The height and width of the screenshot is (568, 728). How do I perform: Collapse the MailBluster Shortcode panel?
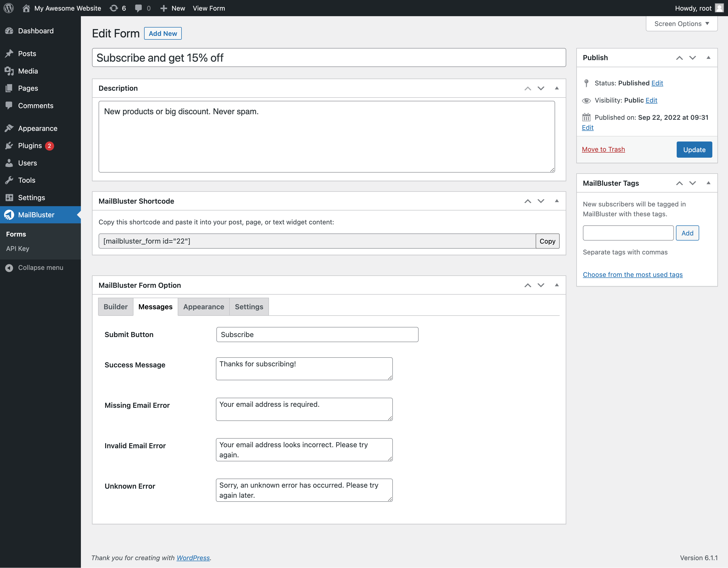(557, 201)
